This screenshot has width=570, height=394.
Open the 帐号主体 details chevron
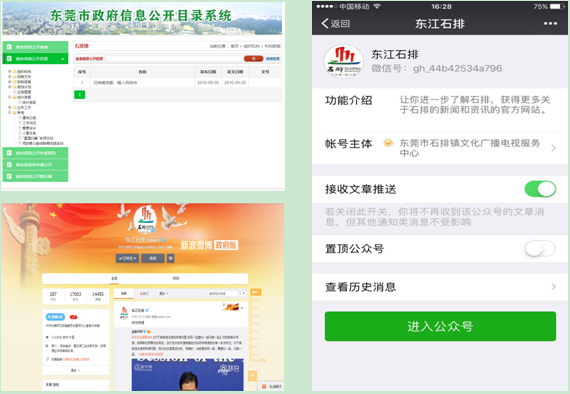click(553, 148)
